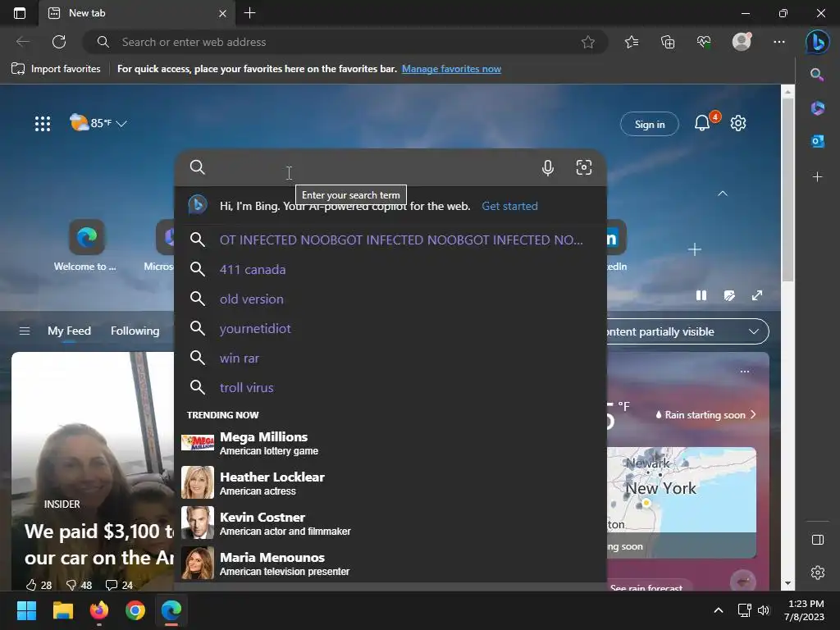Select 'yournetidiot' search suggestion
The height and width of the screenshot is (630, 840).
[x=390, y=328]
